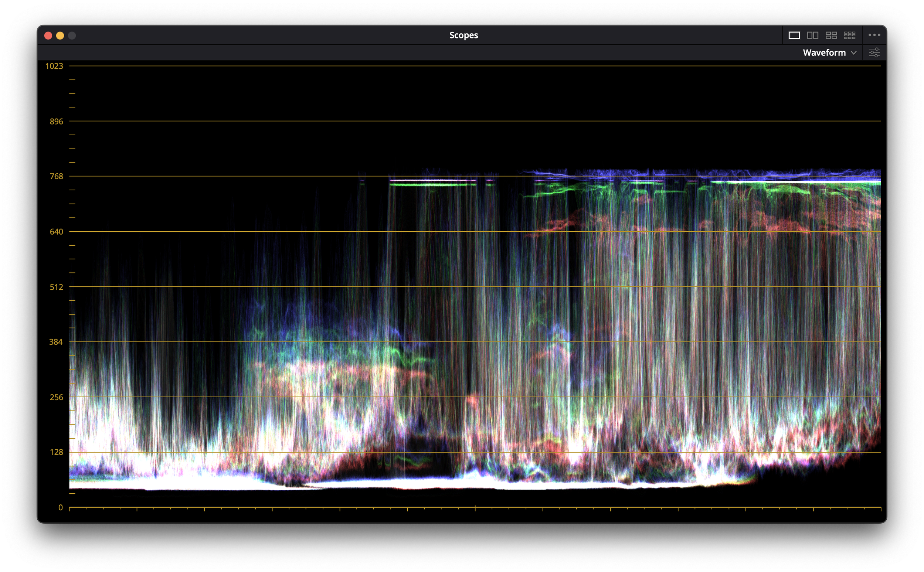Click the Scopes window title
The image size is (924, 572).
click(x=463, y=35)
